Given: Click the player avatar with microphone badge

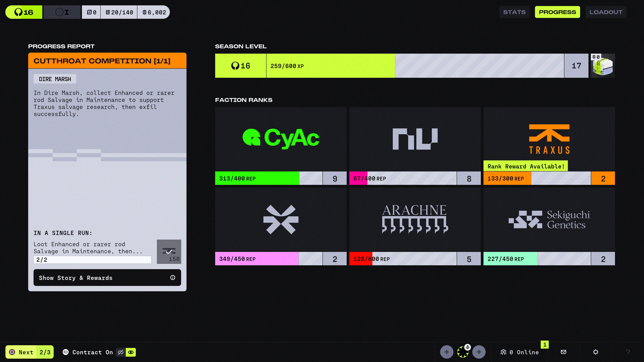Looking at the screenshot, I should click(x=463, y=352).
